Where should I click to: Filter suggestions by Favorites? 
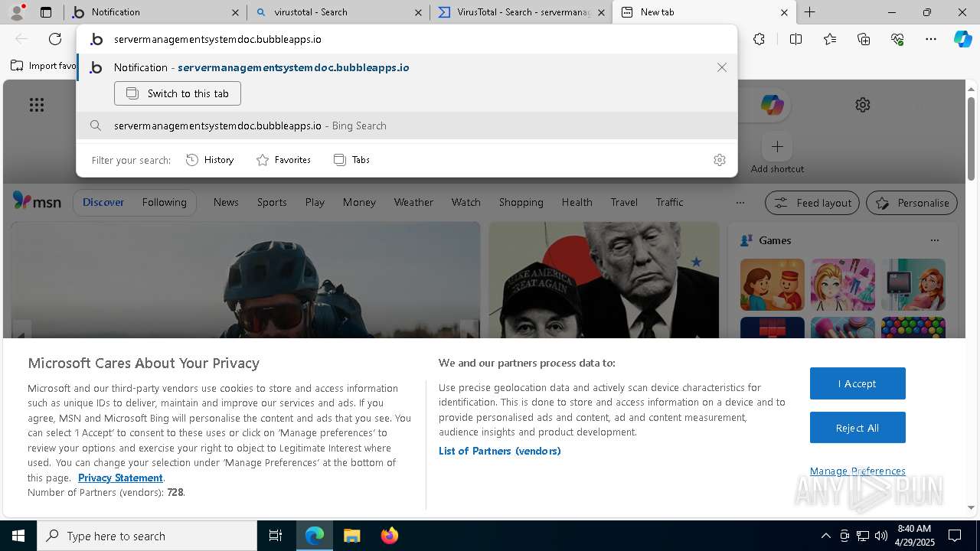(x=283, y=160)
